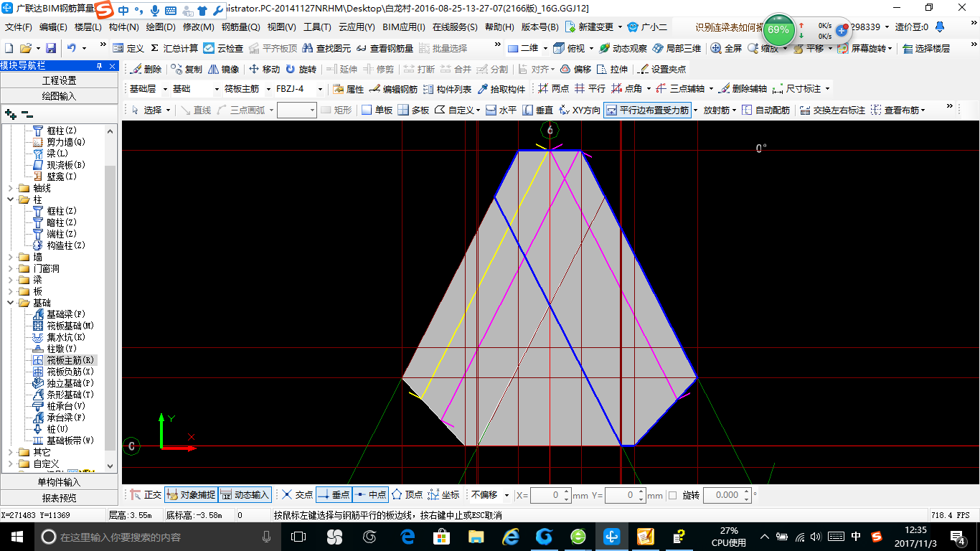Open 属性 properties panel

(349, 89)
